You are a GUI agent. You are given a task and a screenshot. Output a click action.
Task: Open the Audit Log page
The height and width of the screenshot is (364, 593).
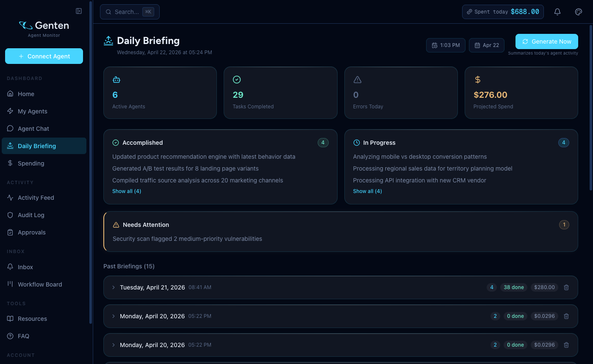(44, 215)
